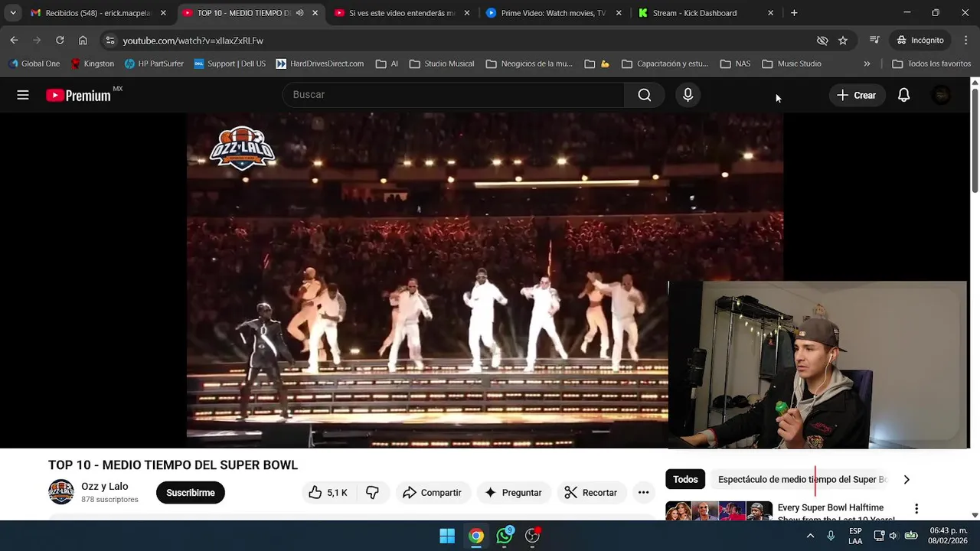View site information icon in address bar
The width and height of the screenshot is (980, 551).
(x=110, y=41)
